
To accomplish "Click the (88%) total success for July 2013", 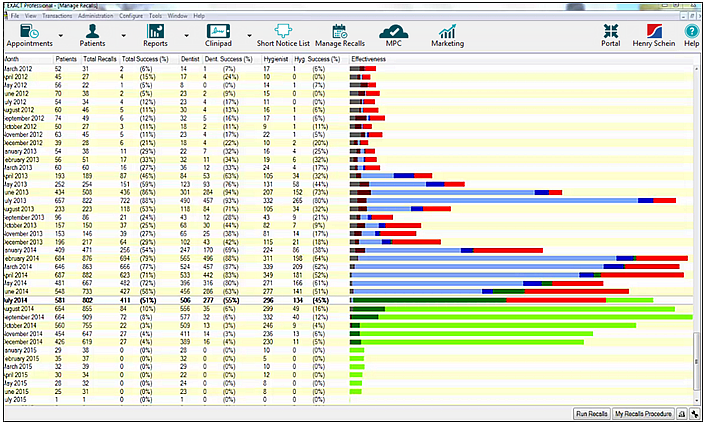I will 147,200.
